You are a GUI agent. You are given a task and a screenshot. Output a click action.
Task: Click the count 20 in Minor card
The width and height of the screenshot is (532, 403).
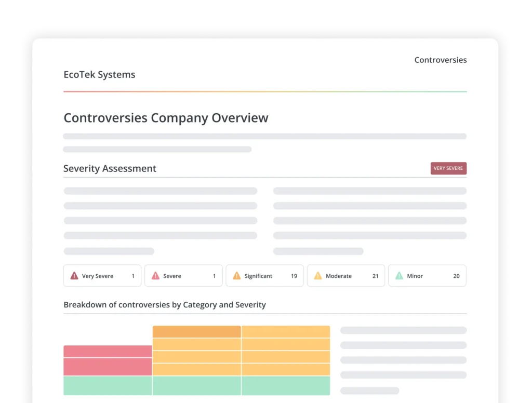point(456,276)
